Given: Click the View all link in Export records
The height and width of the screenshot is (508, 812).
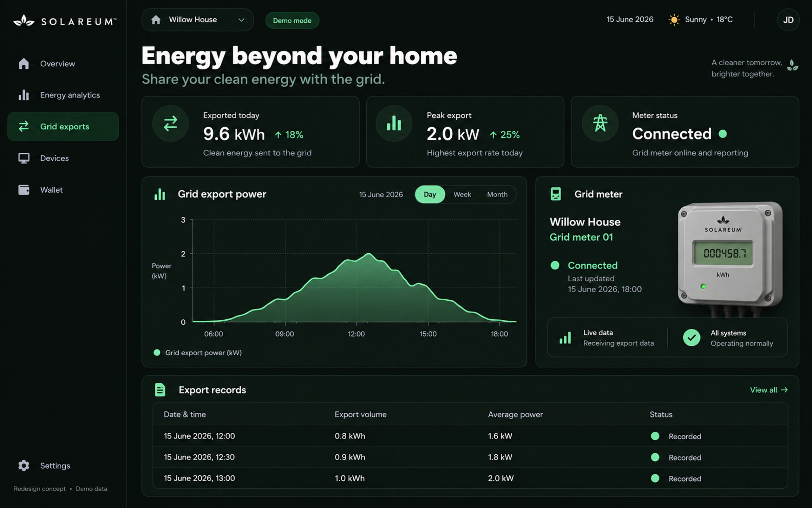Looking at the screenshot, I should pyautogui.click(x=769, y=390).
